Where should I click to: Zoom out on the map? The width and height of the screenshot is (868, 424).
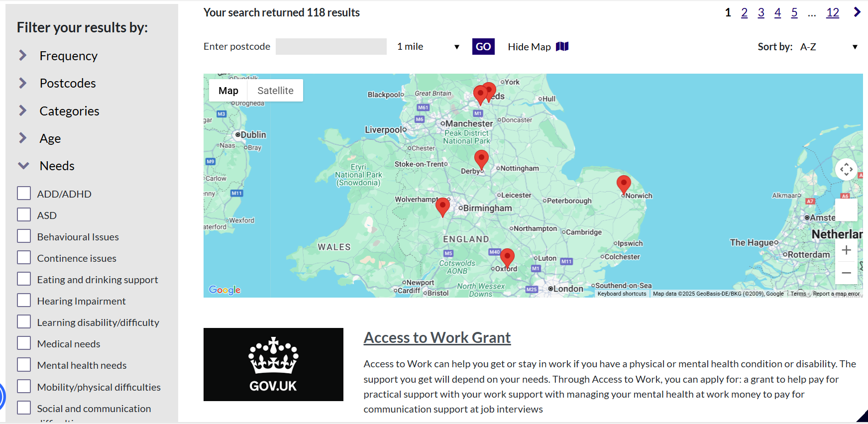[x=846, y=273]
